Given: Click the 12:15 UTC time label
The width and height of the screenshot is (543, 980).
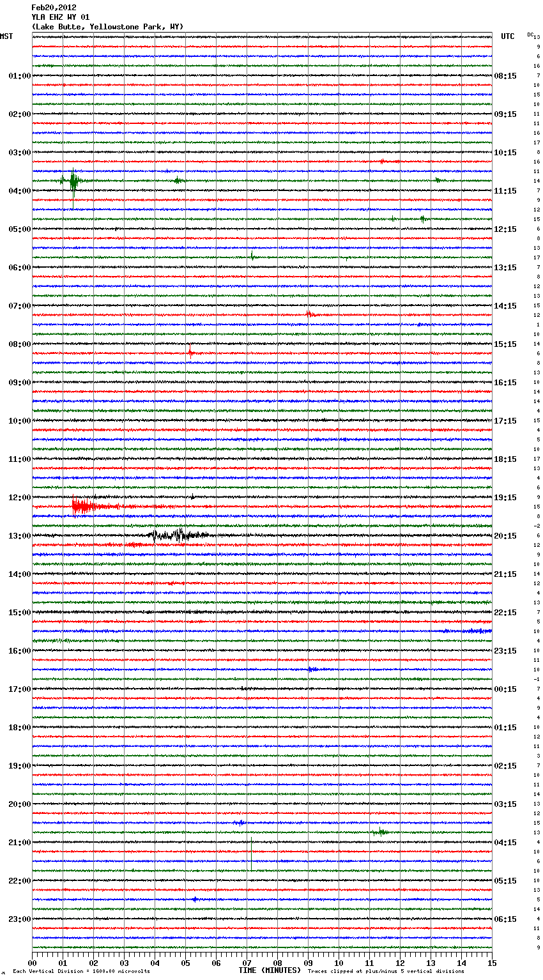Looking at the screenshot, I should pyautogui.click(x=505, y=229).
